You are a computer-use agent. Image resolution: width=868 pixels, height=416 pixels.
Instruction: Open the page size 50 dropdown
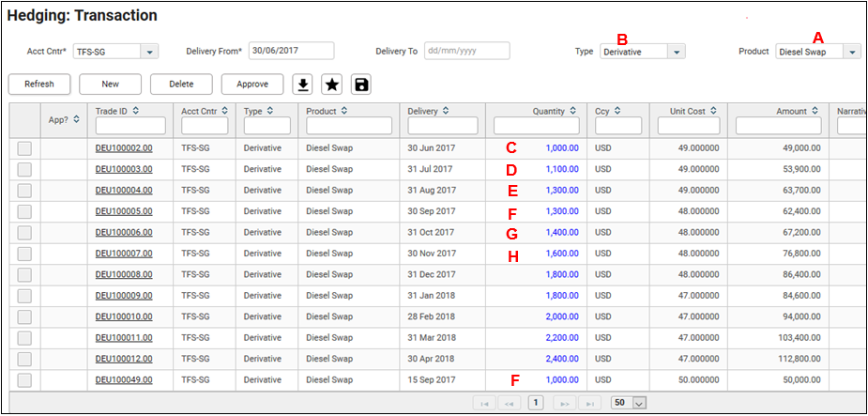640,403
